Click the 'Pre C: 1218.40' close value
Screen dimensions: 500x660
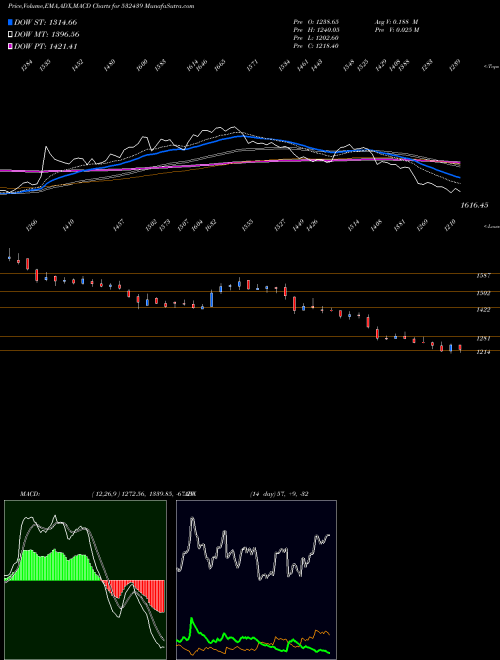(316, 46)
